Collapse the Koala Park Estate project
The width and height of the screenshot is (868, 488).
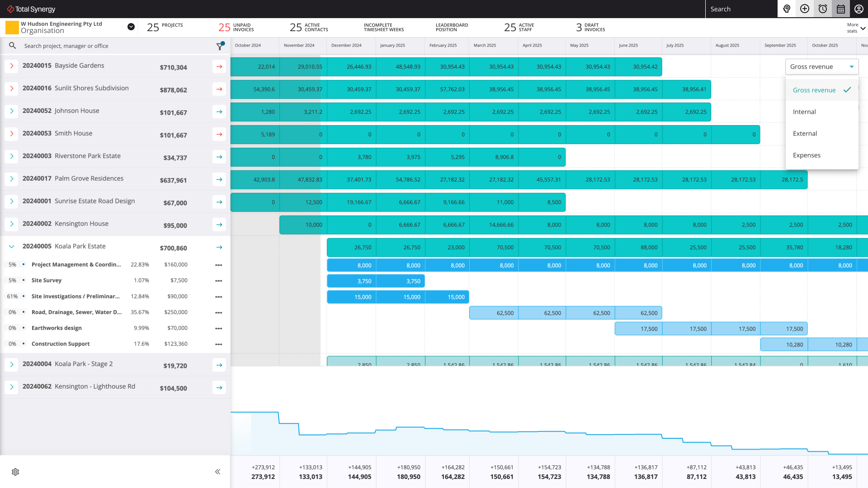tap(11, 247)
